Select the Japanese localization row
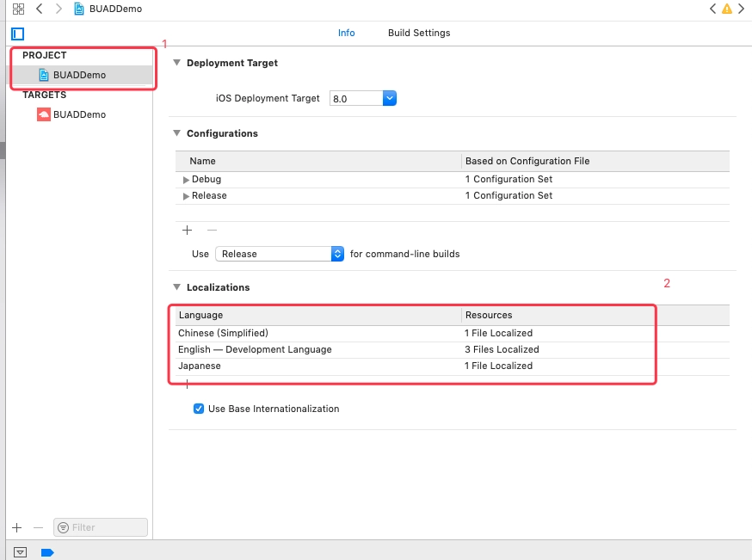752x560 pixels. [453, 366]
